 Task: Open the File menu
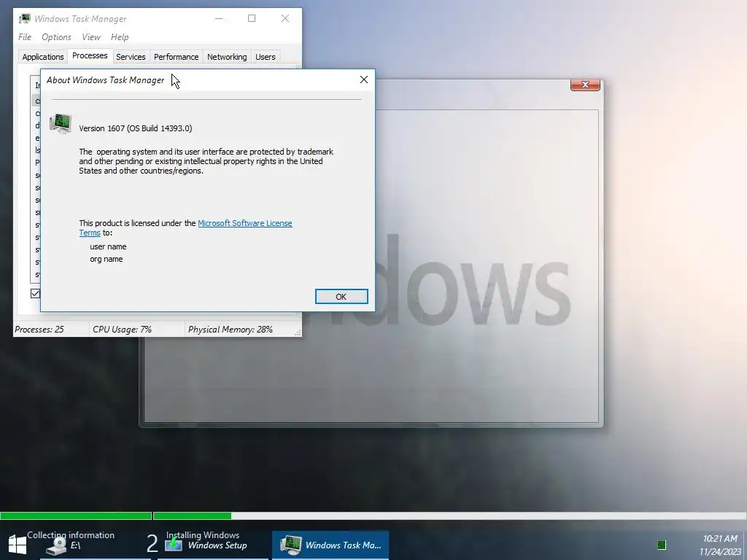pos(25,37)
